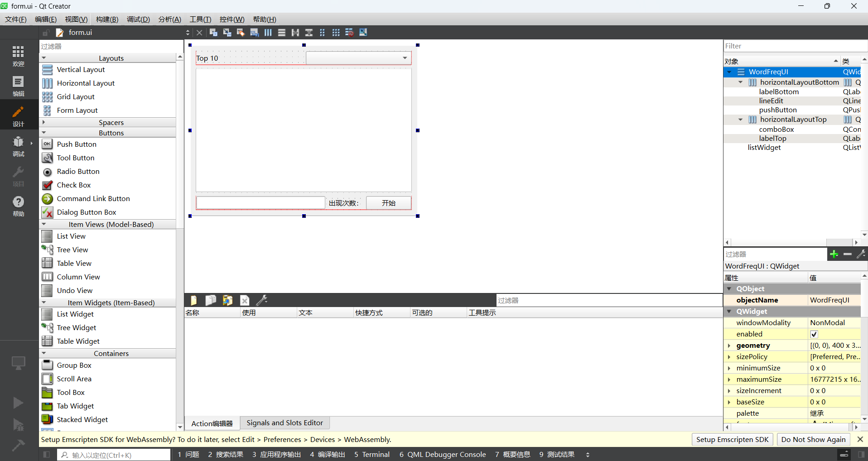Viewport: 868px width, 461px height.
Task: Open the Edit (编辑) mode in sidebar
Action: pyautogui.click(x=18, y=86)
